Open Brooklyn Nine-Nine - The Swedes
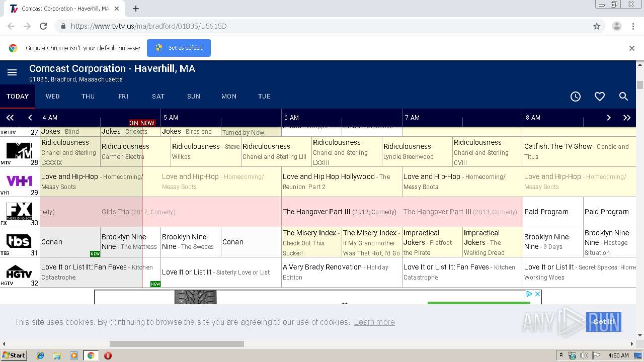 191,242
